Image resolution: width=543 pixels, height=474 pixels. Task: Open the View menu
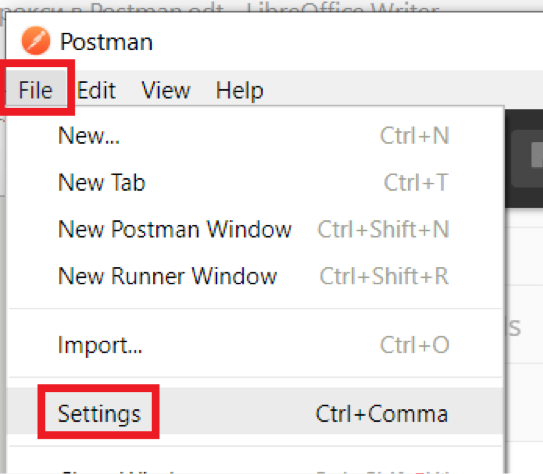[x=166, y=90]
